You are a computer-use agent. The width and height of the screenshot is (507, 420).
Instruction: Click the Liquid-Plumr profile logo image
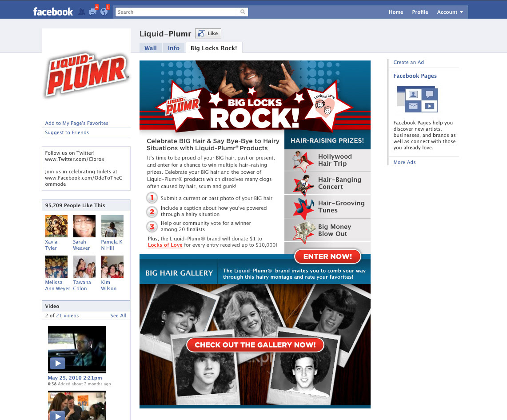[86, 75]
